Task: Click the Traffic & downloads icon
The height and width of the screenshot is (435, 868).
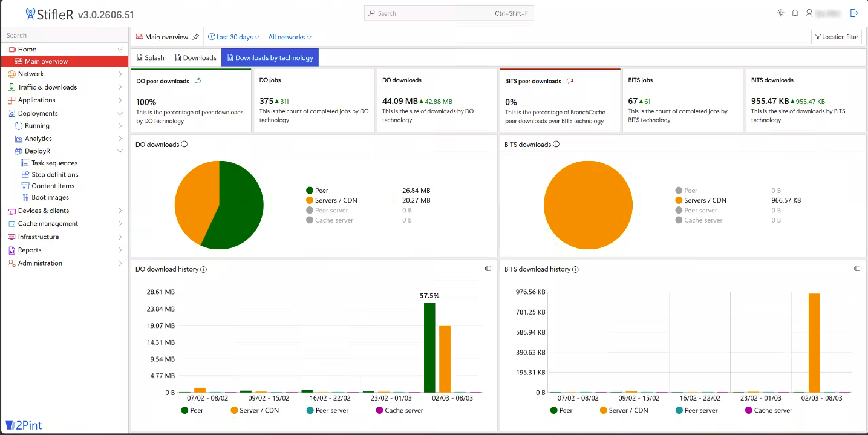Action: [11, 87]
